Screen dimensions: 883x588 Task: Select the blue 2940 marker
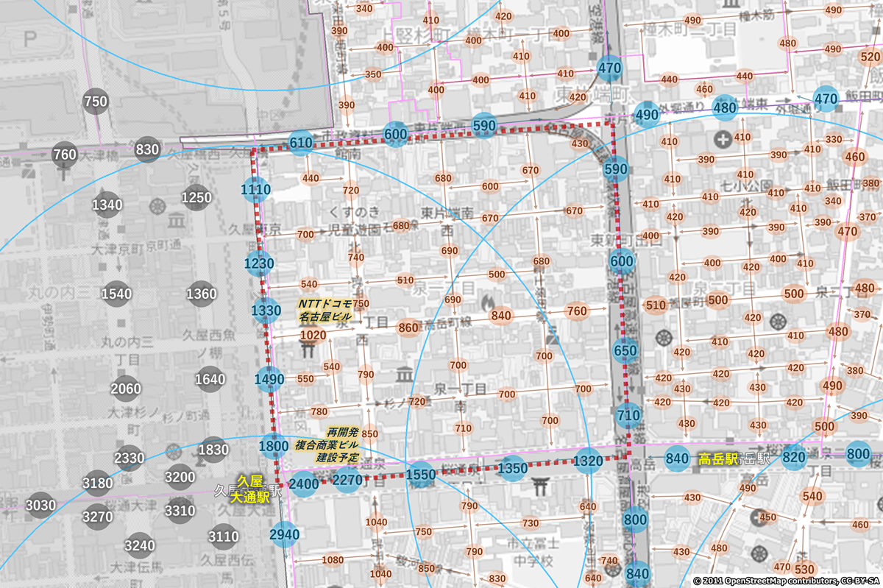[x=285, y=534]
